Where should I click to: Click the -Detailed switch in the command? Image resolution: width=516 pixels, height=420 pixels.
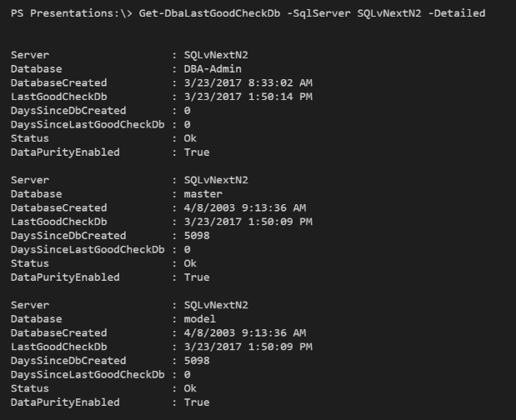click(x=457, y=13)
